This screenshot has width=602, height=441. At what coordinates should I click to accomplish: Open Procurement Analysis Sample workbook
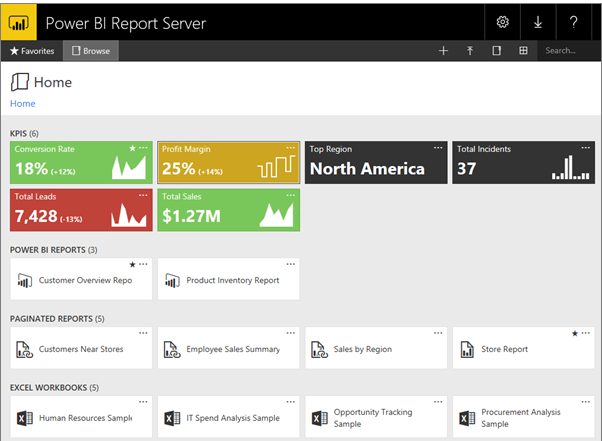[524, 417]
